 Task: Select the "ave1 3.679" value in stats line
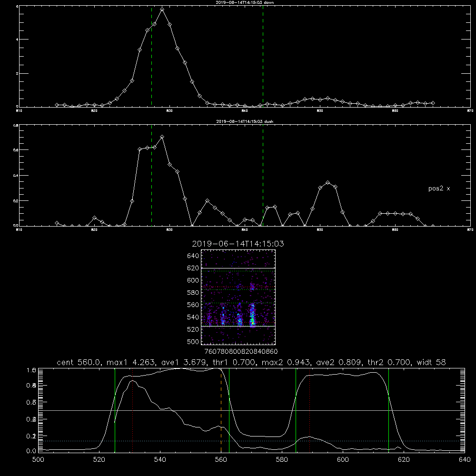pos(184,362)
